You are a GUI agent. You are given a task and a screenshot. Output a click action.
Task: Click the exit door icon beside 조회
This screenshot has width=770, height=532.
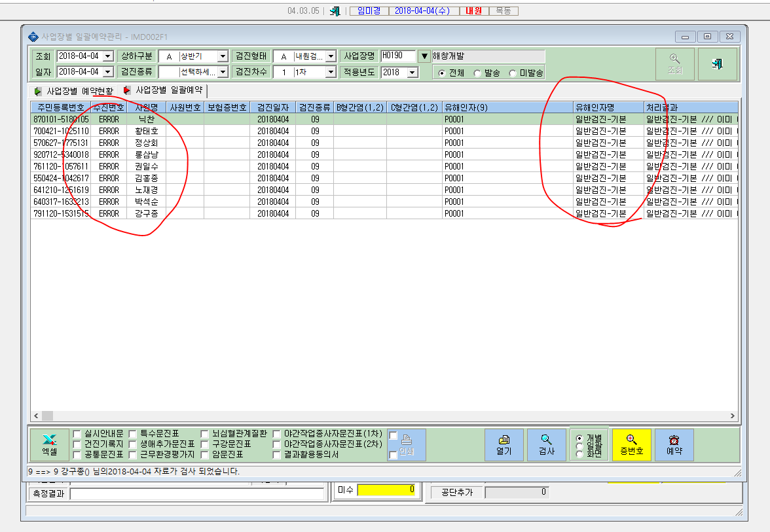(718, 64)
